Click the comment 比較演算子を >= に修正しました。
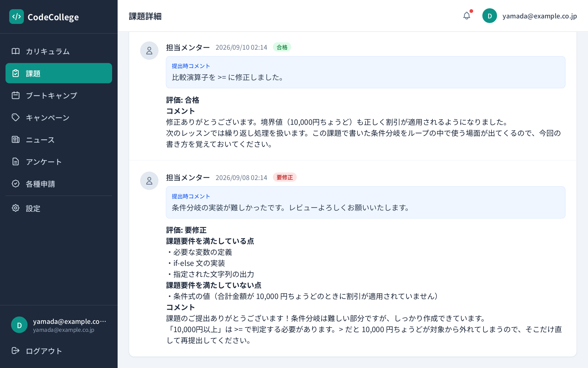 [228, 77]
